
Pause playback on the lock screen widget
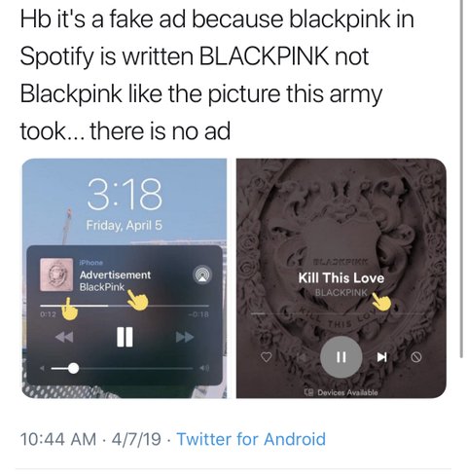[x=125, y=337]
